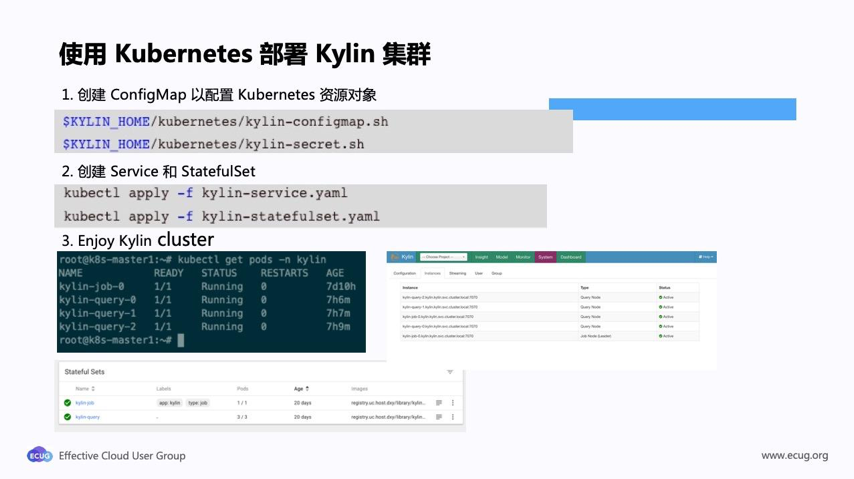
Task: Switch to the Group tab
Action: [x=497, y=273]
